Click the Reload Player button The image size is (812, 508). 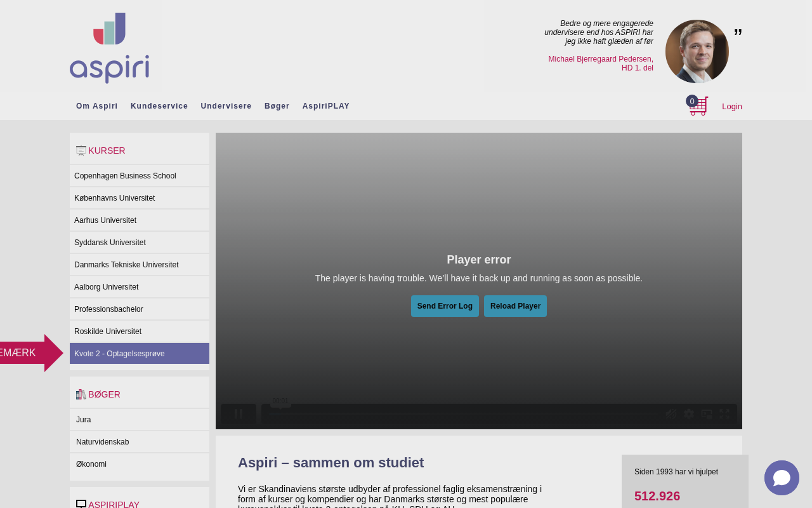(x=515, y=306)
